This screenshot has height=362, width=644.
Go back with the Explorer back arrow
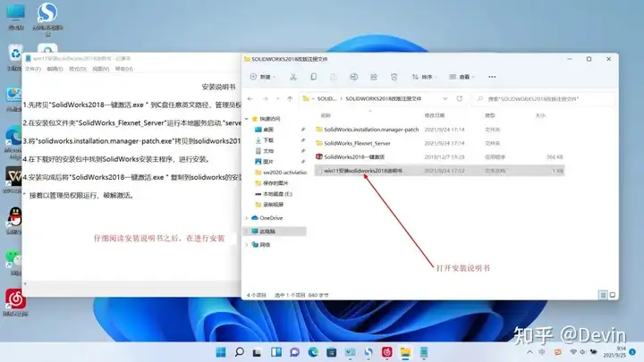point(250,99)
